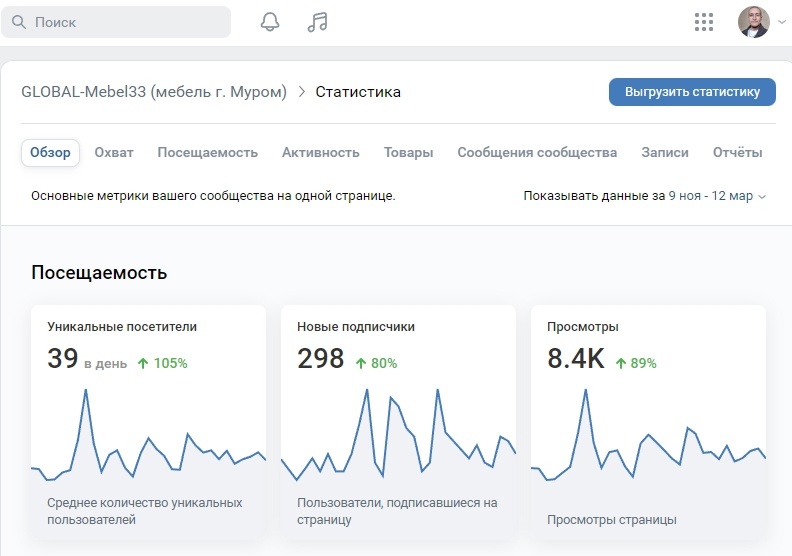Screen dimensions: 792x556
Task: Click the 298 subscribers value
Action: coord(320,359)
